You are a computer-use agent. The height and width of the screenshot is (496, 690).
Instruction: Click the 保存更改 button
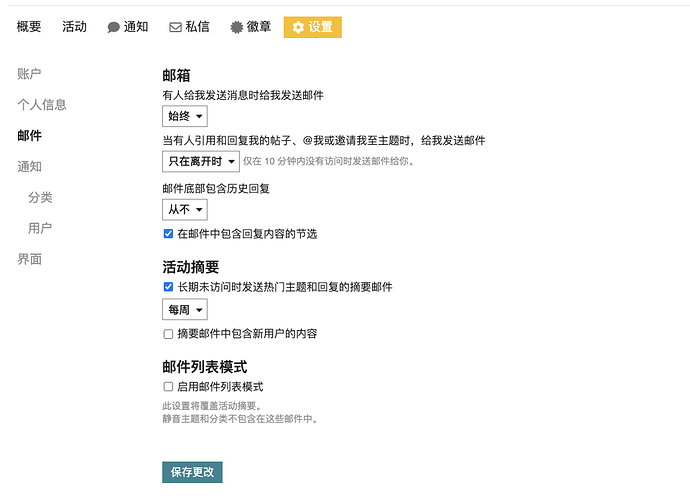click(193, 472)
